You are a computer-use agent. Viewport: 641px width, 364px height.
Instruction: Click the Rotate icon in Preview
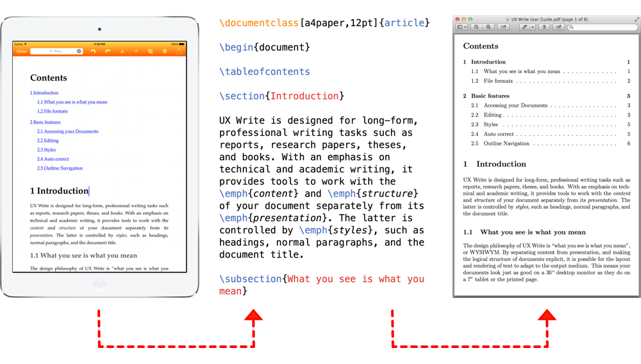click(544, 27)
